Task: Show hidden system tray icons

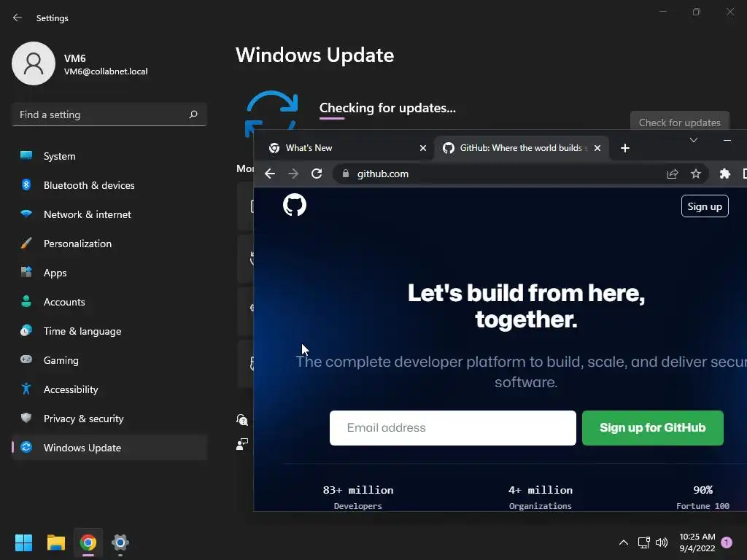Action: 623,542
